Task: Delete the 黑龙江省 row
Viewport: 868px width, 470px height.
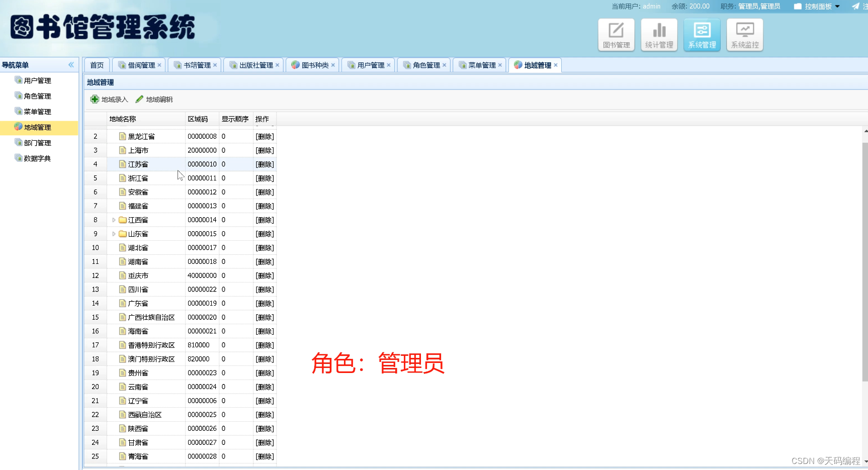Action: pos(265,137)
